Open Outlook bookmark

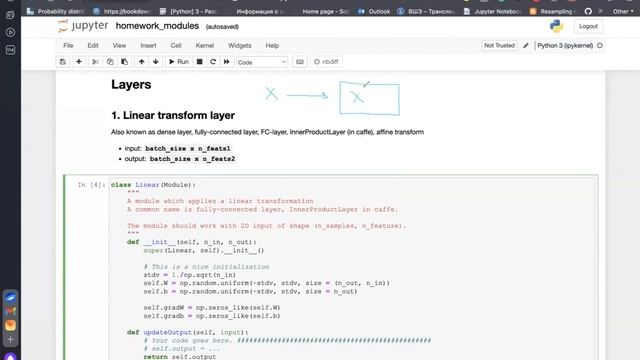(x=374, y=11)
